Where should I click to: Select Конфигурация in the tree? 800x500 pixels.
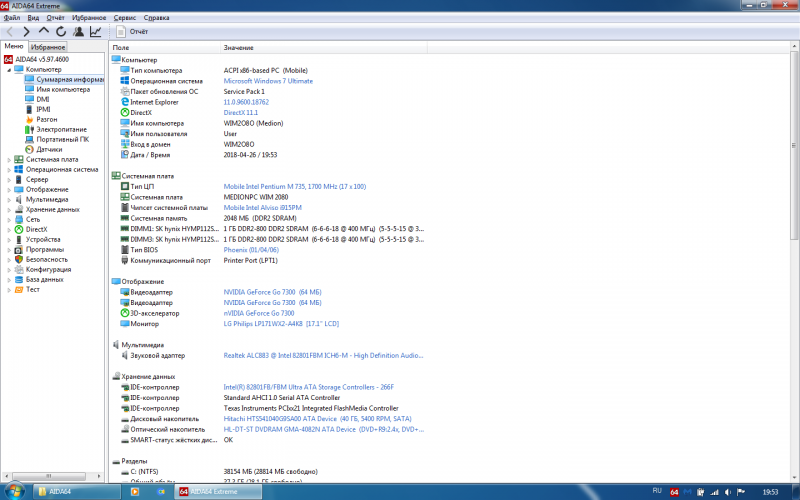[48, 269]
